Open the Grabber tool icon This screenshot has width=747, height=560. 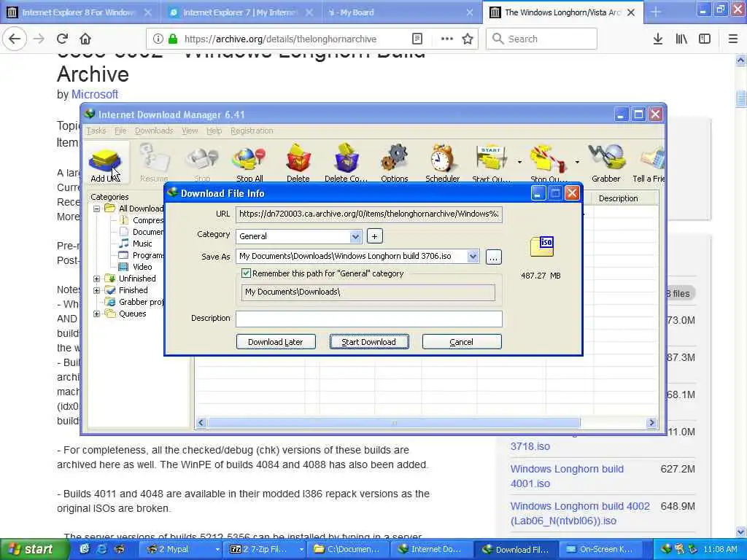point(606,164)
